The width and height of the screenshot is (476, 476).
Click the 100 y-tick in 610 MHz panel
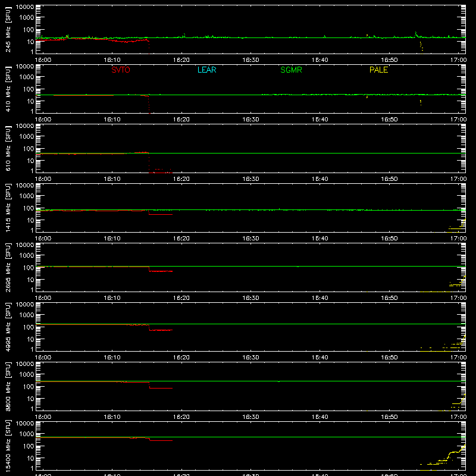point(29,149)
